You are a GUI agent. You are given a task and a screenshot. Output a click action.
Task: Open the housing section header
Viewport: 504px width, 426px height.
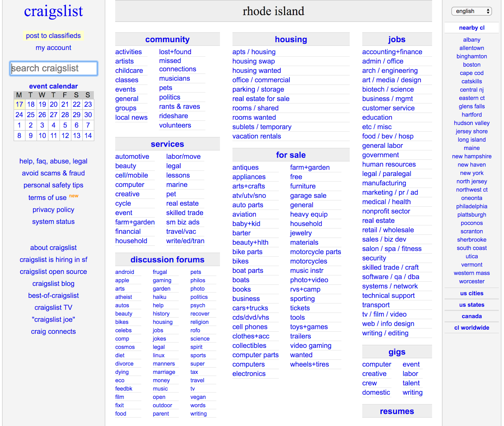pos(291,39)
